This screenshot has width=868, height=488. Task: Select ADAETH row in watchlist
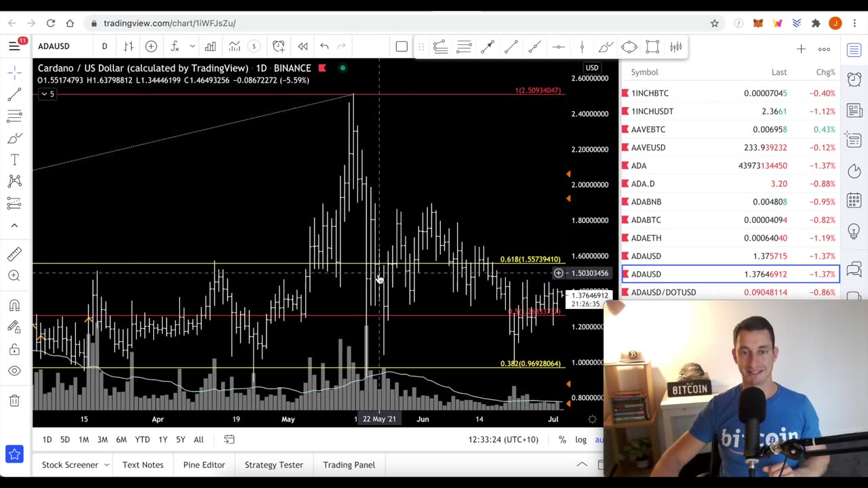[730, 238]
